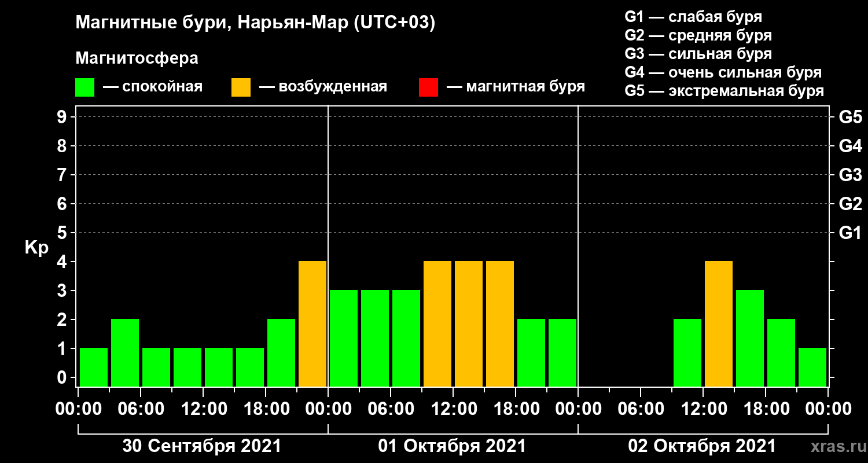This screenshot has width=868, height=463.
Task: Click the G3 label on right axis
Action: pos(850,175)
